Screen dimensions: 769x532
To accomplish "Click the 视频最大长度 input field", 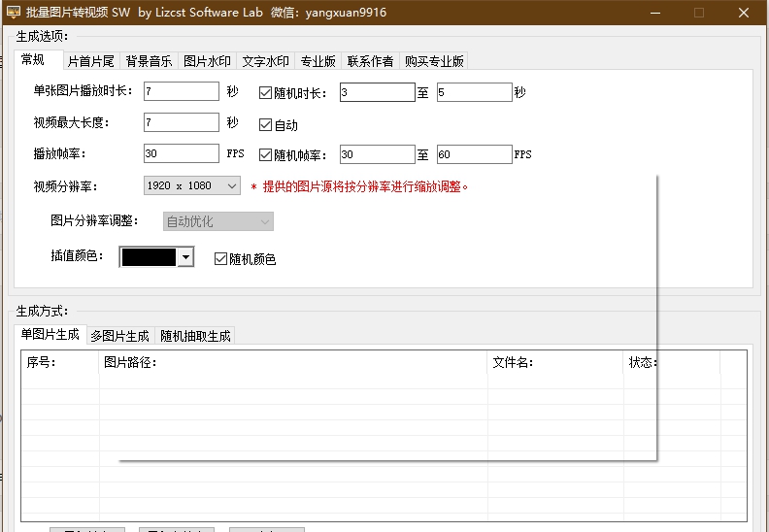I will point(182,122).
